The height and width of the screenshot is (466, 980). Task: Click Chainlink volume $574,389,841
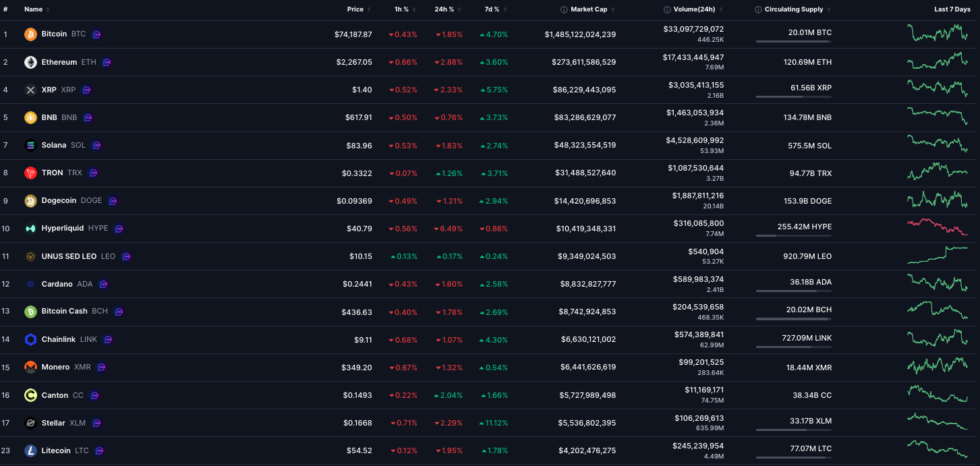click(x=699, y=334)
